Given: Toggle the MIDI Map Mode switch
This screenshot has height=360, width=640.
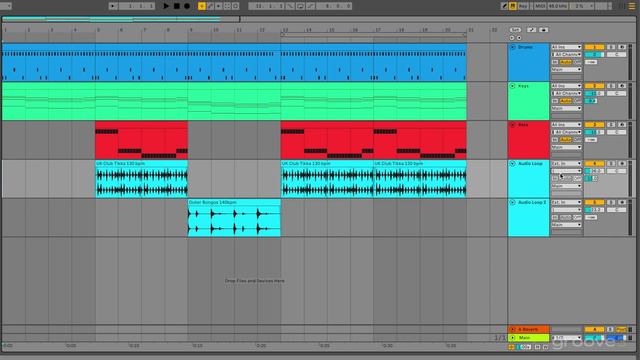Looking at the screenshot, I should pyautogui.click(x=540, y=6).
